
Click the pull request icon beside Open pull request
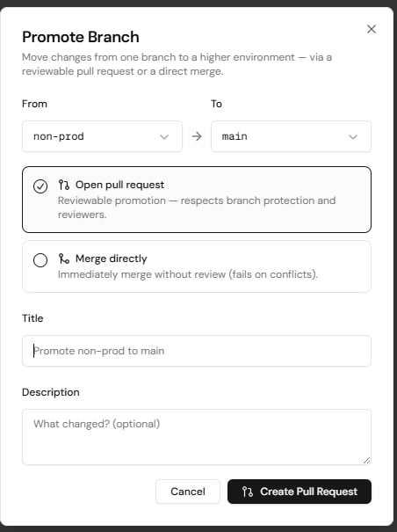[64, 185]
